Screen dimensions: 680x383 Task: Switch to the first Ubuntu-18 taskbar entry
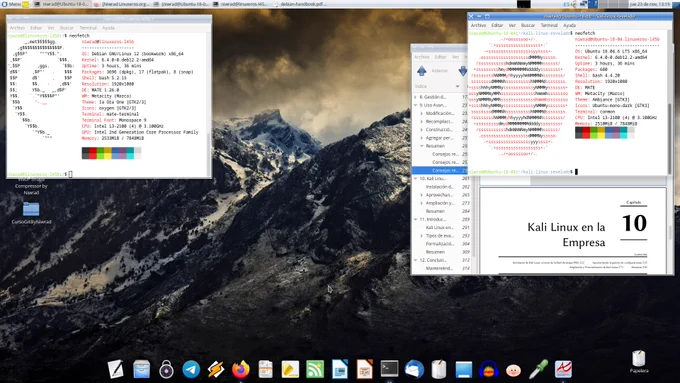[x=62, y=4]
